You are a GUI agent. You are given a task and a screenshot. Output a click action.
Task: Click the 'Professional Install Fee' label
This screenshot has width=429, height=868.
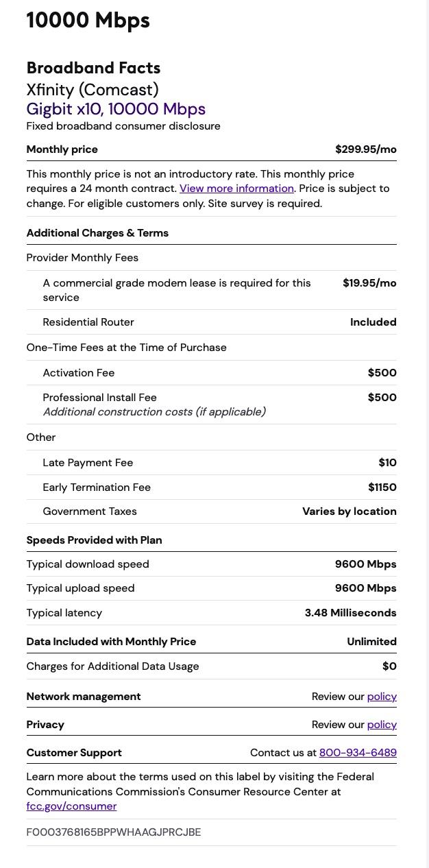[100, 398]
